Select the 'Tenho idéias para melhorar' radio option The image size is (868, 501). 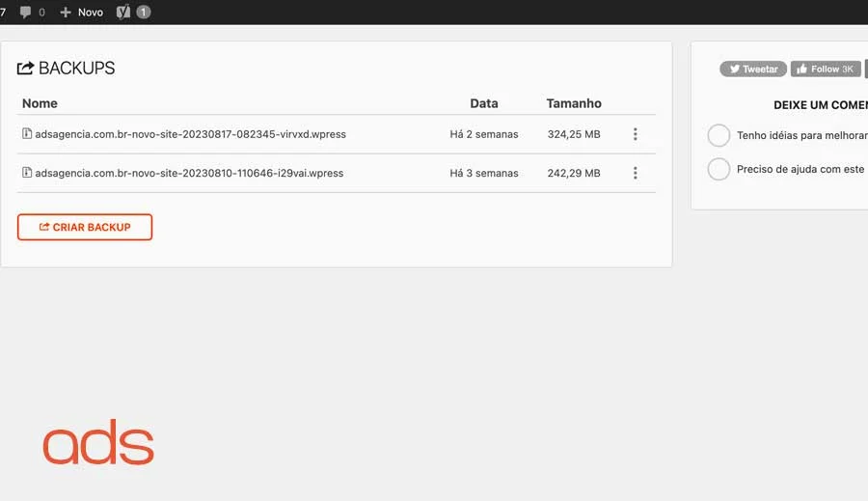[x=719, y=135]
